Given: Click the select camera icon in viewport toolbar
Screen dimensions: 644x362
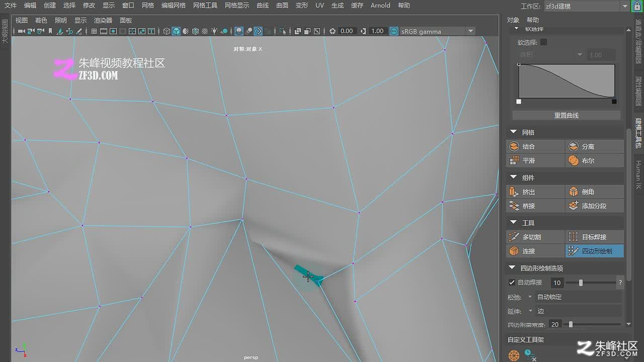Looking at the screenshot, I should pos(21,31).
